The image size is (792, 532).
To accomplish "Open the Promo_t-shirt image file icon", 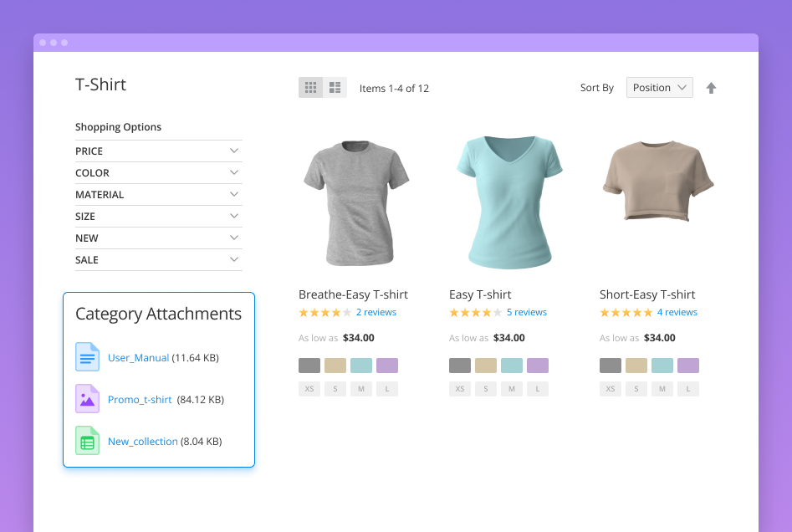I will pyautogui.click(x=87, y=399).
